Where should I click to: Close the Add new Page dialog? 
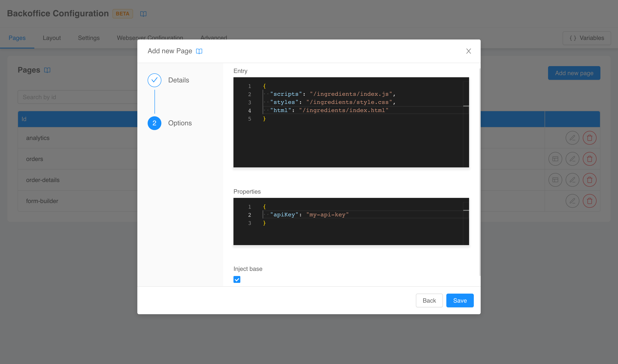468,51
